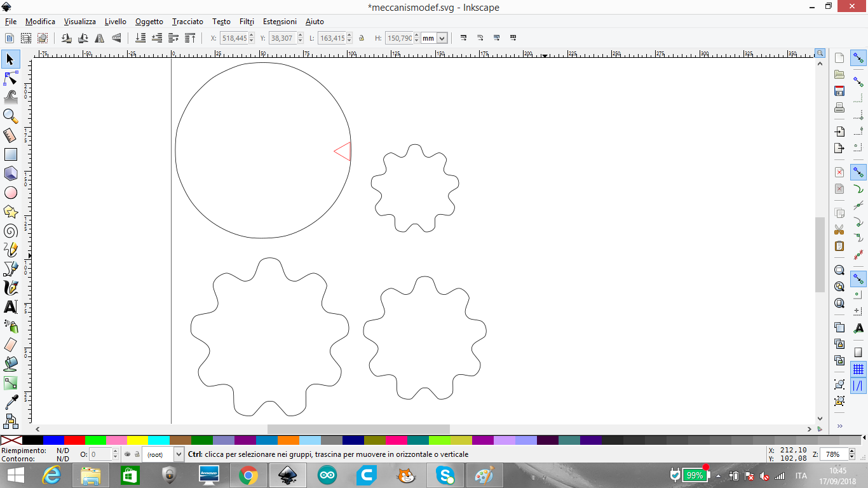Open the Visualizza menu
The image size is (868, 488).
click(80, 22)
